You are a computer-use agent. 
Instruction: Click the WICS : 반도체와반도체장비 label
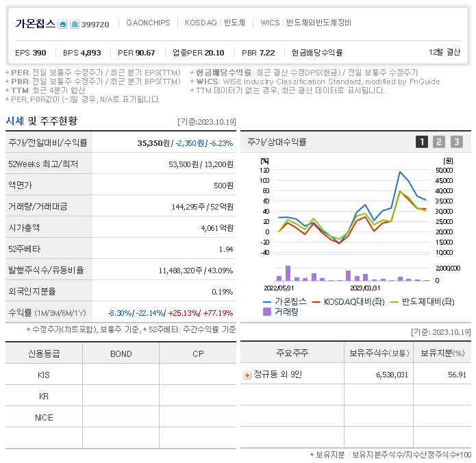click(x=305, y=23)
